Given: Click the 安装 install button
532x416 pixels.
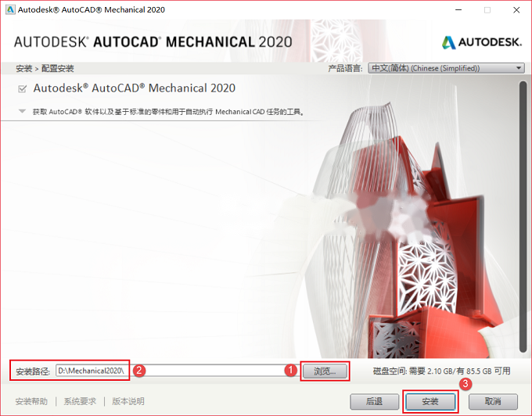Looking at the screenshot, I should pyautogui.click(x=430, y=401).
